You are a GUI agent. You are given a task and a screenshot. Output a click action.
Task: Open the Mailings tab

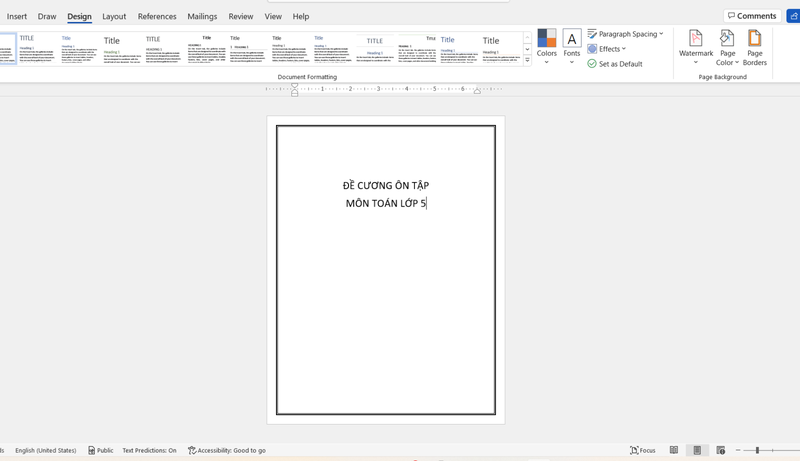[x=202, y=17]
